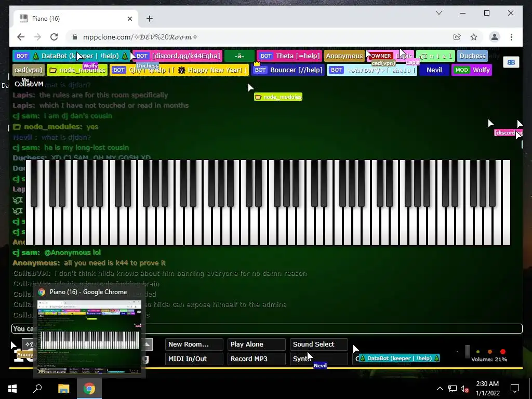Image resolution: width=532 pixels, height=399 pixels.
Task: Click the Play Alone button
Action: [x=256, y=344]
